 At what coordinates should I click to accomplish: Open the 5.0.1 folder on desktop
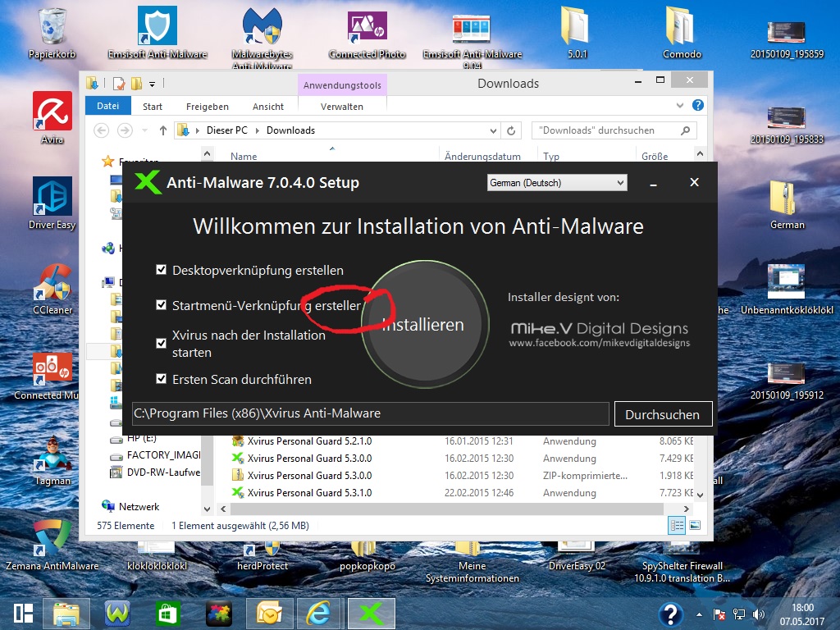click(577, 32)
